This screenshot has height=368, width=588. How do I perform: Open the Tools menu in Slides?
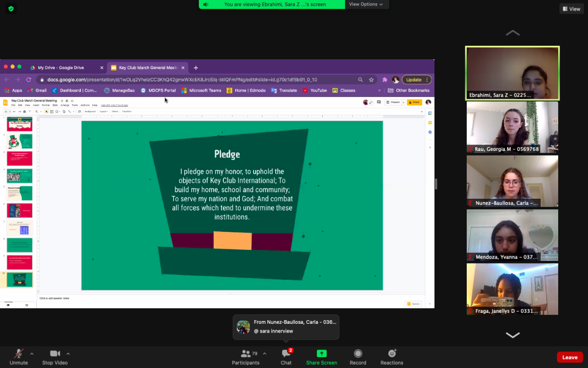pyautogui.click(x=74, y=105)
